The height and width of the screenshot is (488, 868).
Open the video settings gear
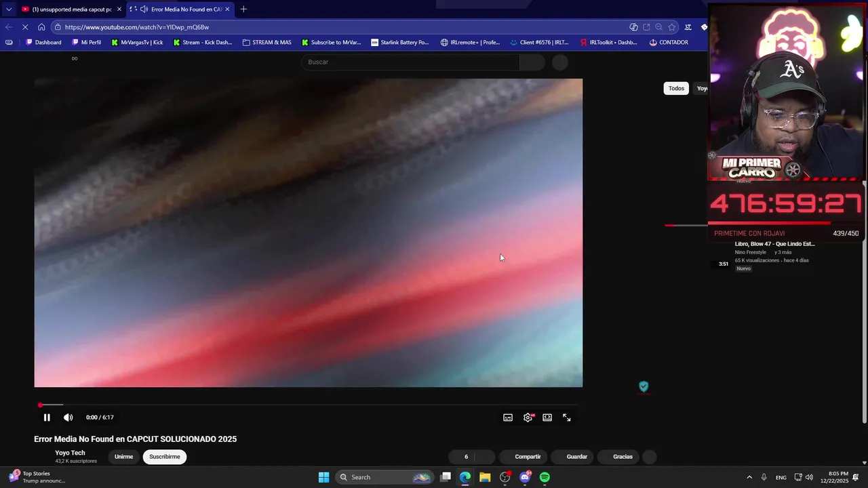click(x=528, y=418)
